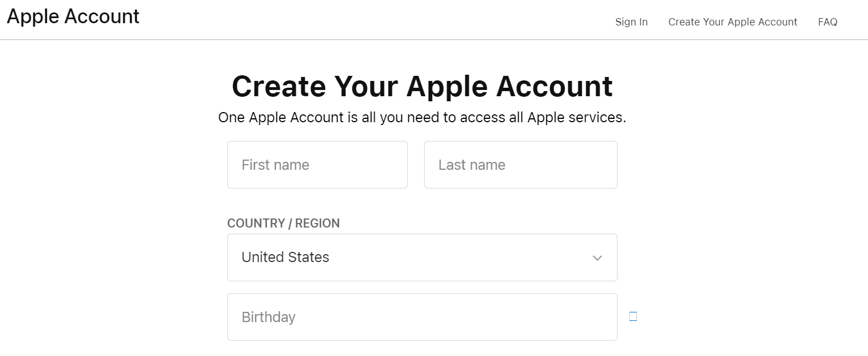Open the FAQ navigation item
Viewport: 868px width, 356px height.
point(827,22)
